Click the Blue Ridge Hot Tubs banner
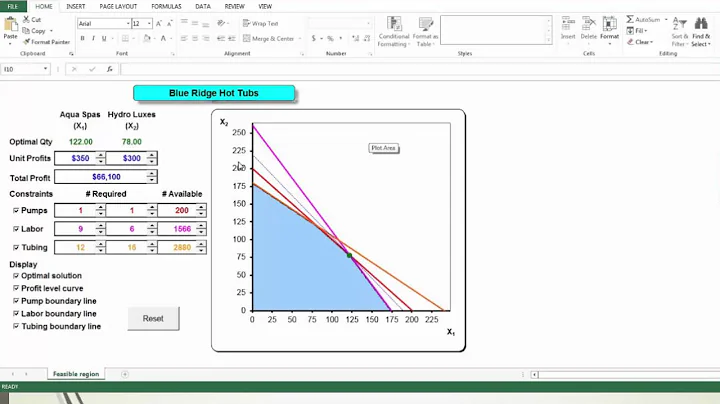 pyautogui.click(x=214, y=93)
